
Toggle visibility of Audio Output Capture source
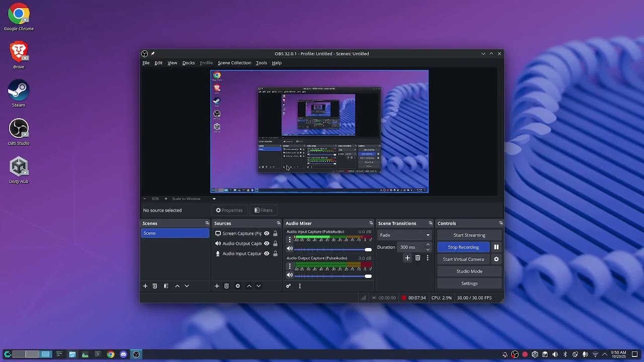267,243
